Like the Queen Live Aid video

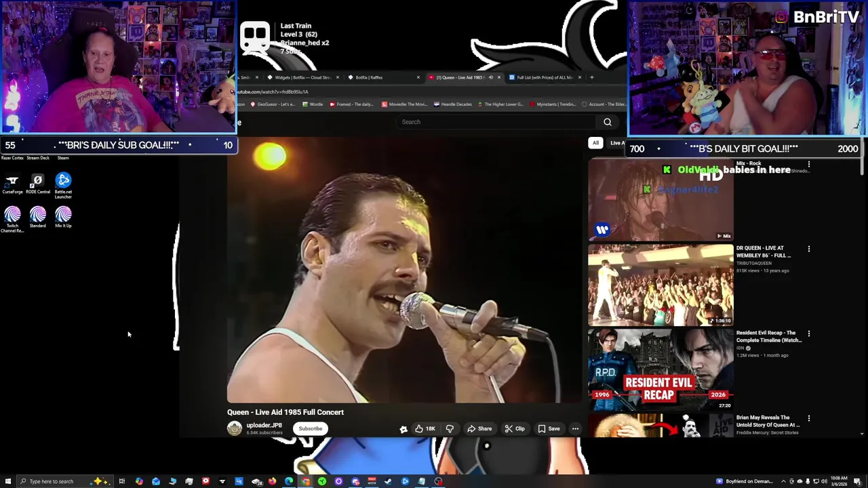tap(425, 428)
